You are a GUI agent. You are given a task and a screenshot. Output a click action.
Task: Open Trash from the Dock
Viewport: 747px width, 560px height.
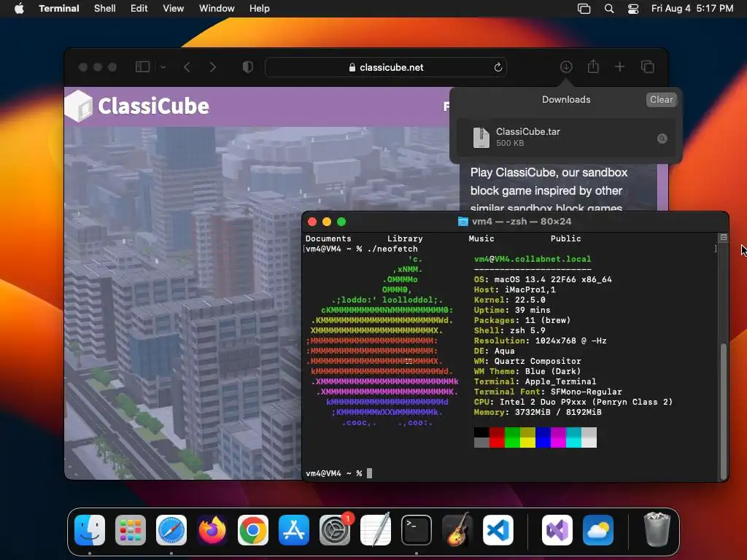click(657, 529)
